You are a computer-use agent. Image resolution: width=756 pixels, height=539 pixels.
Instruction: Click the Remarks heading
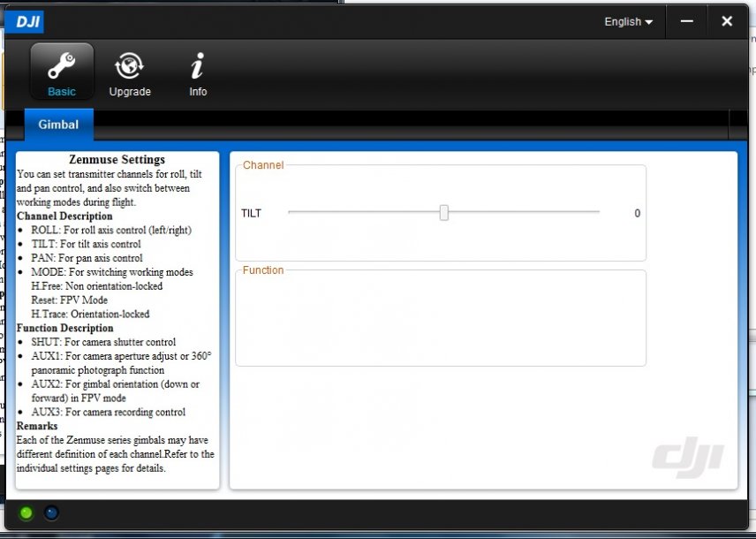(x=37, y=426)
